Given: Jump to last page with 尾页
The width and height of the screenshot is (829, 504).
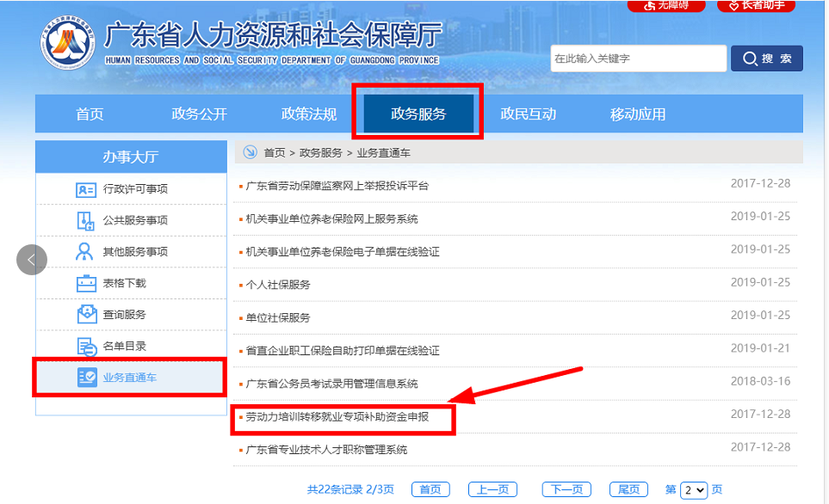Looking at the screenshot, I should (x=628, y=489).
